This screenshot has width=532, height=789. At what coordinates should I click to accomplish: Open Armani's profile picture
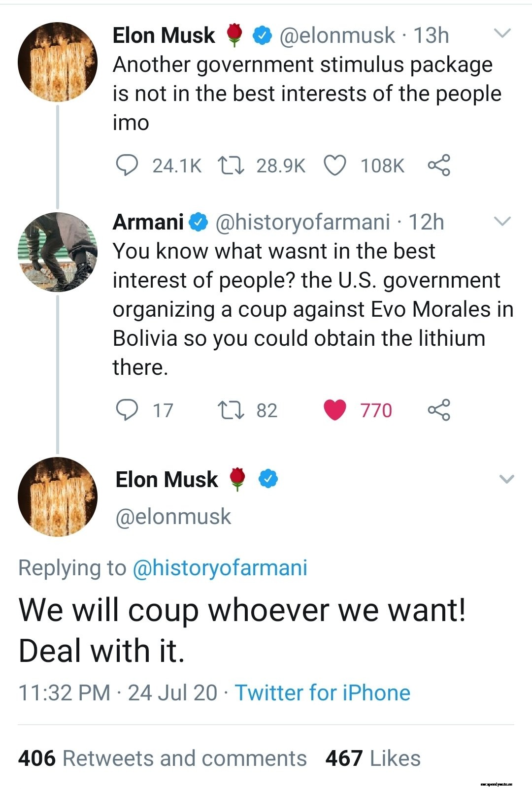[58, 252]
